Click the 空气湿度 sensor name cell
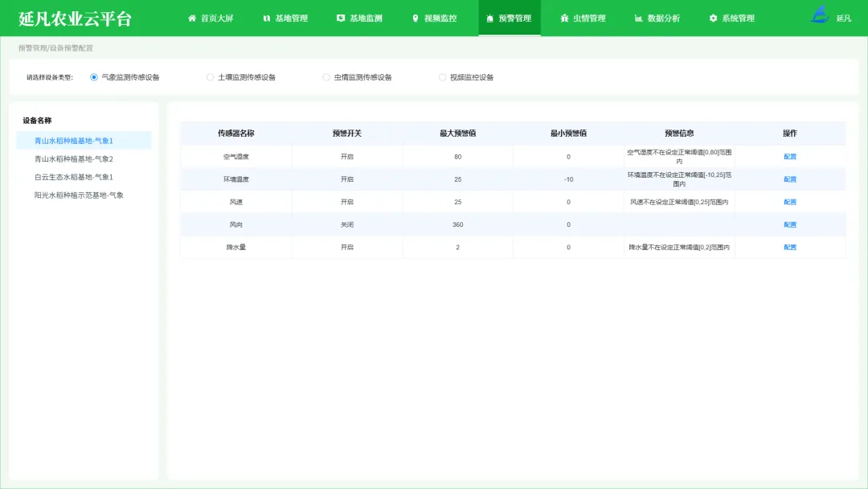Viewport: 868px width, 489px height. (x=235, y=157)
